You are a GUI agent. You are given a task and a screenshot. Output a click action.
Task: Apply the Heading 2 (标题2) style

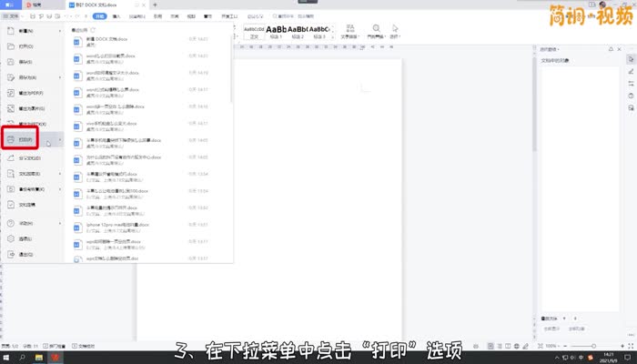coord(298,33)
